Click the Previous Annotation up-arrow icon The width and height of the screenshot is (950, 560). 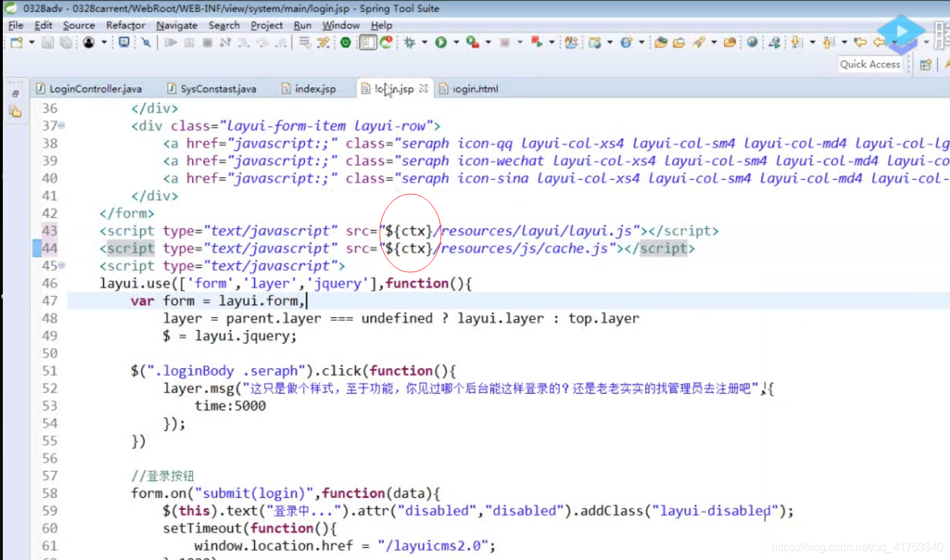[x=828, y=42]
